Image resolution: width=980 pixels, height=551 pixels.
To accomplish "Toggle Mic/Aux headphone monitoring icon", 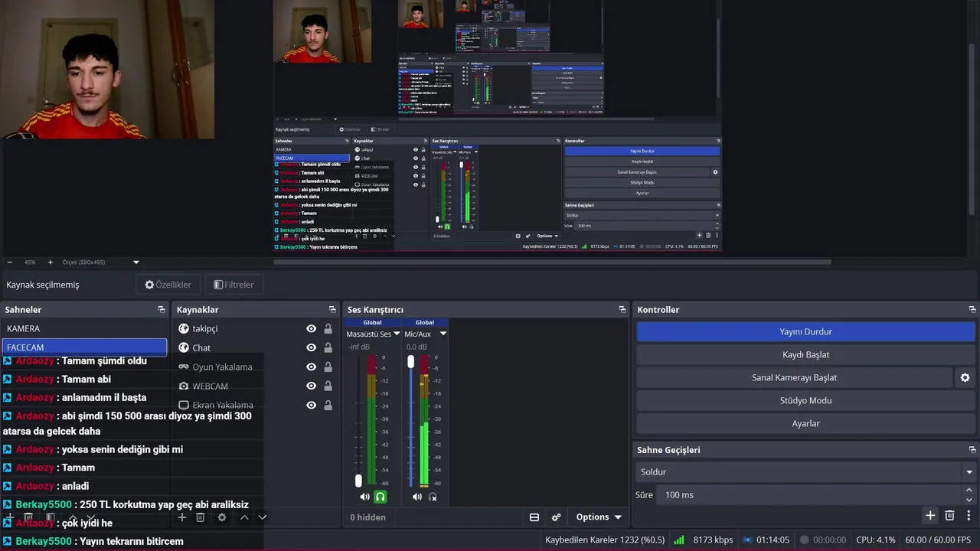I will coord(433,497).
